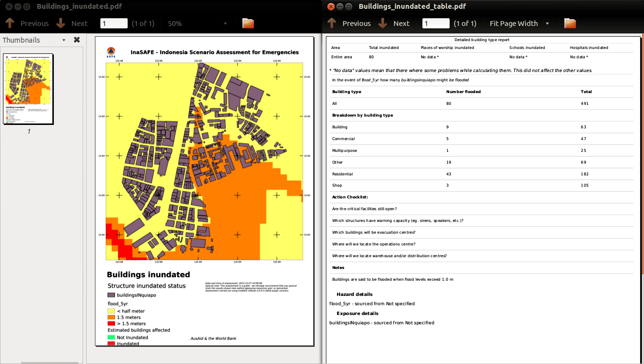
Task: Click 'Are the critical facilities still open?' line
Action: coord(364,209)
